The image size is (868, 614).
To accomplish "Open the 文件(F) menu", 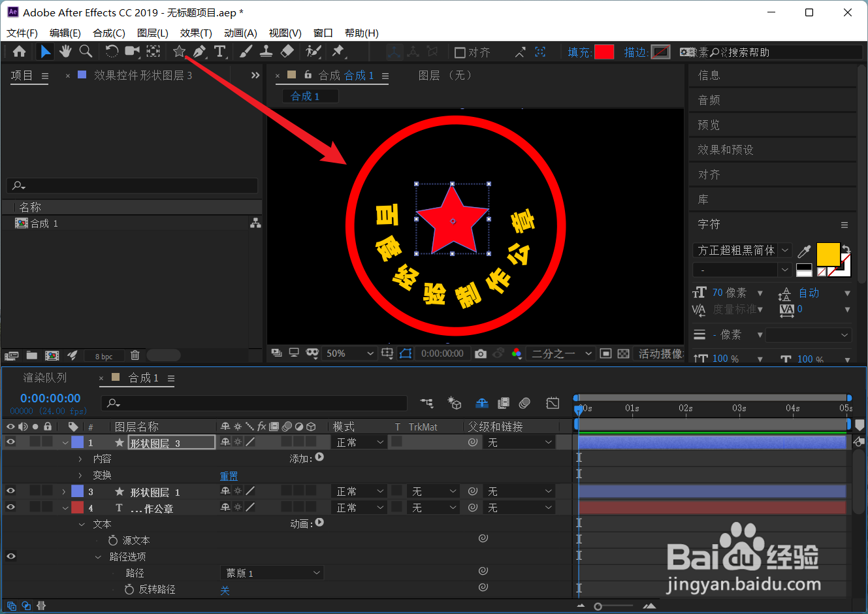I will [x=22, y=33].
